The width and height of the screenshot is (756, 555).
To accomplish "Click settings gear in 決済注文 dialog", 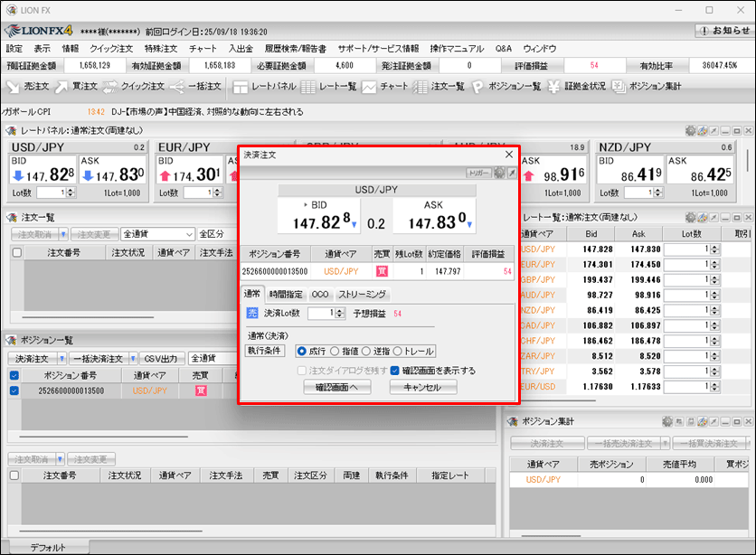I will [x=499, y=173].
